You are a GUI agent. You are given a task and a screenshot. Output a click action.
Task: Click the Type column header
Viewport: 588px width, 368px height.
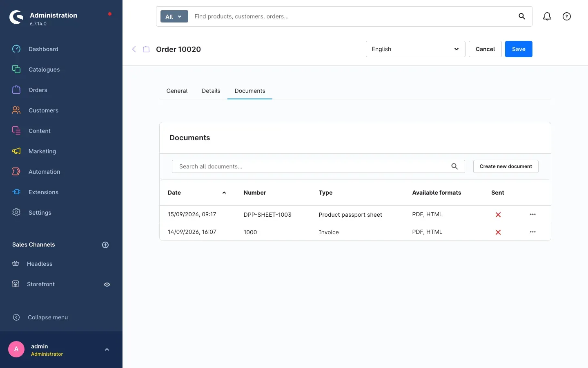[x=325, y=193]
